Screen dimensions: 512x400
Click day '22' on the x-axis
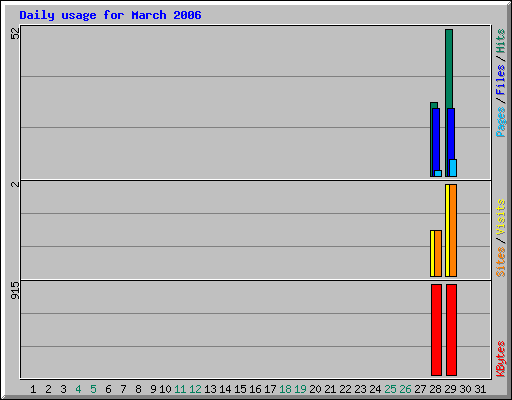pos(345,389)
